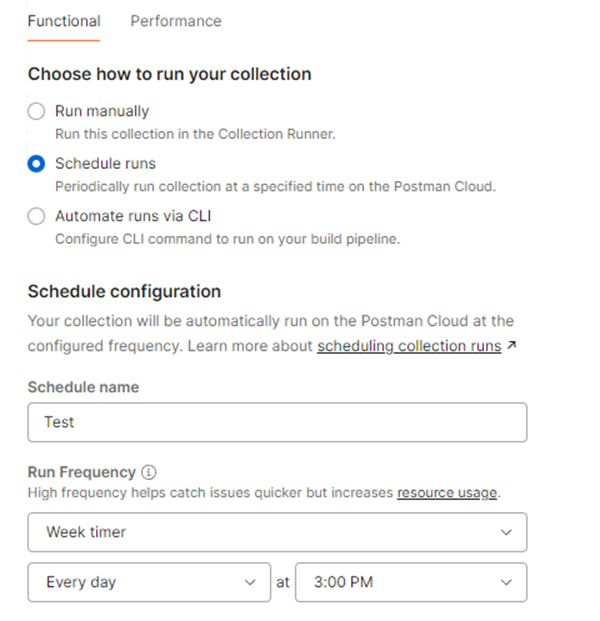The image size is (600, 621).
Task: Click the "Automate runs via CLI" label text
Action: [133, 215]
